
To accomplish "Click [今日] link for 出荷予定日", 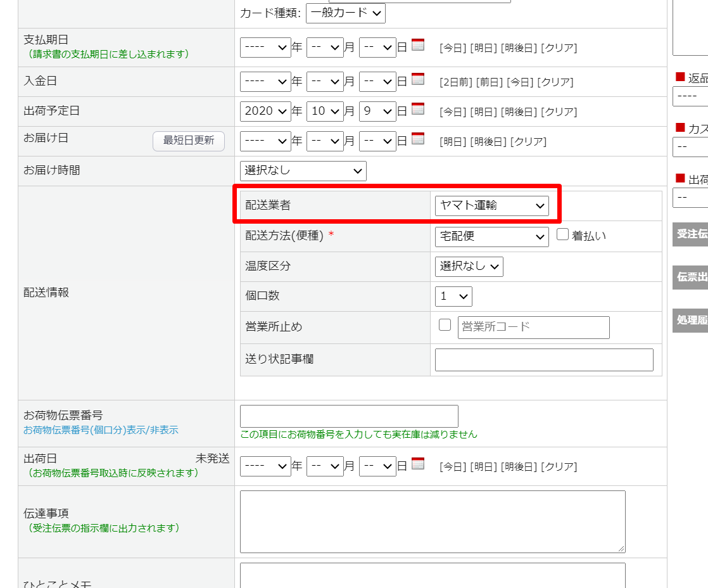I will pyautogui.click(x=453, y=112).
